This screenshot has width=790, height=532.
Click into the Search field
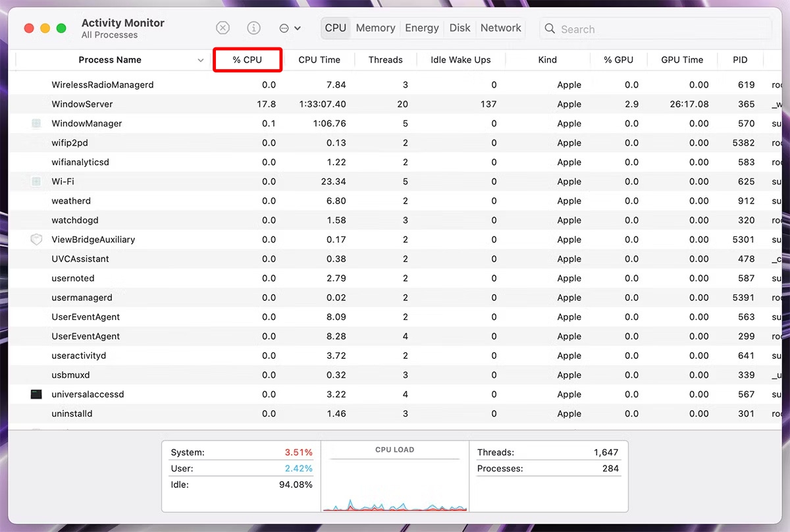[658, 29]
